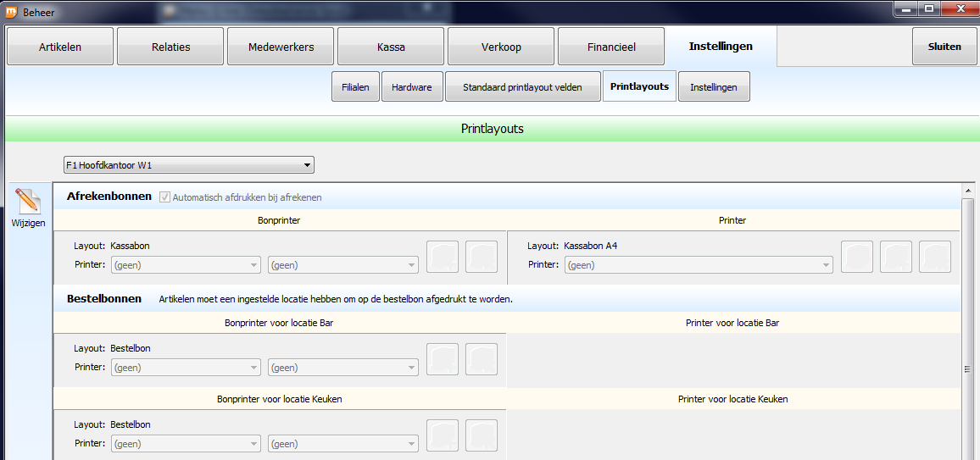Click middle layout icon beside Kassabon A4

(896, 257)
